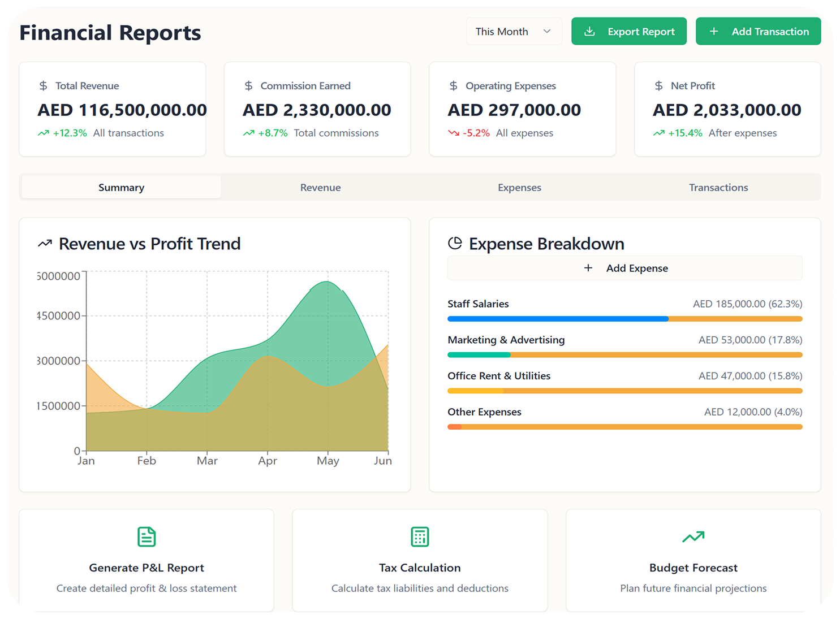Click the Add Expense button
The width and height of the screenshot is (840, 619).
click(x=625, y=268)
